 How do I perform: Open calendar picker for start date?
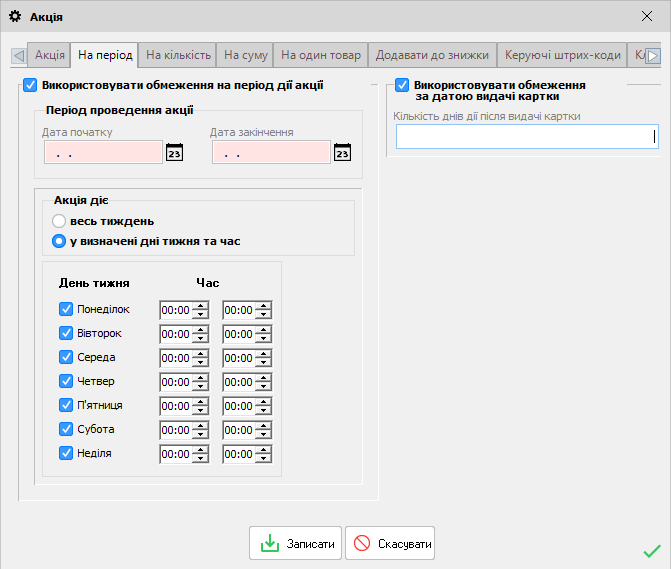[174, 153]
